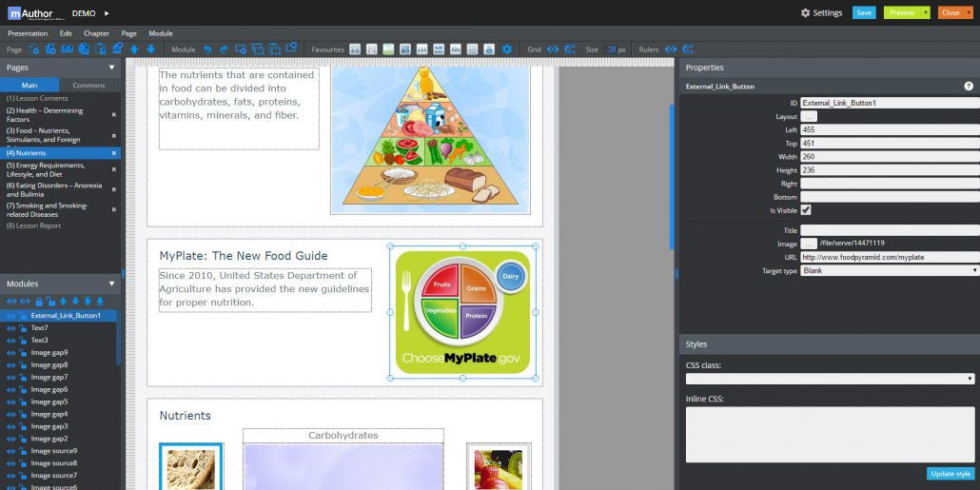Click the lock icon beside Image gap9
The height and width of the screenshot is (490, 980).
coord(23,352)
